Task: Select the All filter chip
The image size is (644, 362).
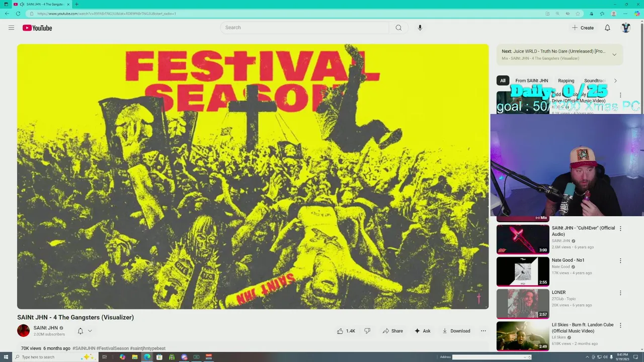Action: [x=503, y=80]
